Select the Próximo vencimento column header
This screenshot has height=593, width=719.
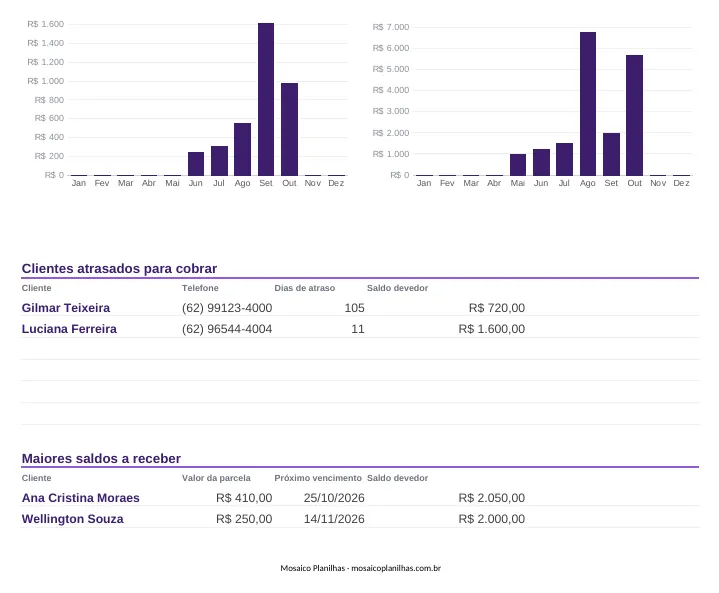point(318,478)
